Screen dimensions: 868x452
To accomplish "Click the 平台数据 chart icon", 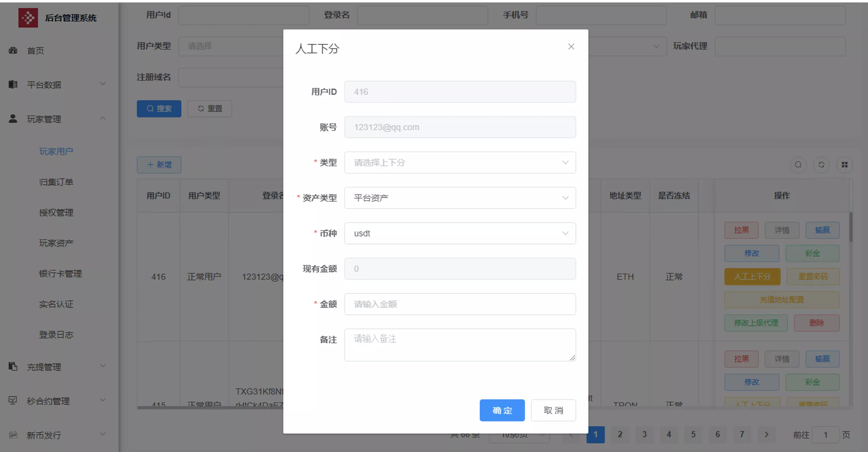I will click(x=13, y=84).
